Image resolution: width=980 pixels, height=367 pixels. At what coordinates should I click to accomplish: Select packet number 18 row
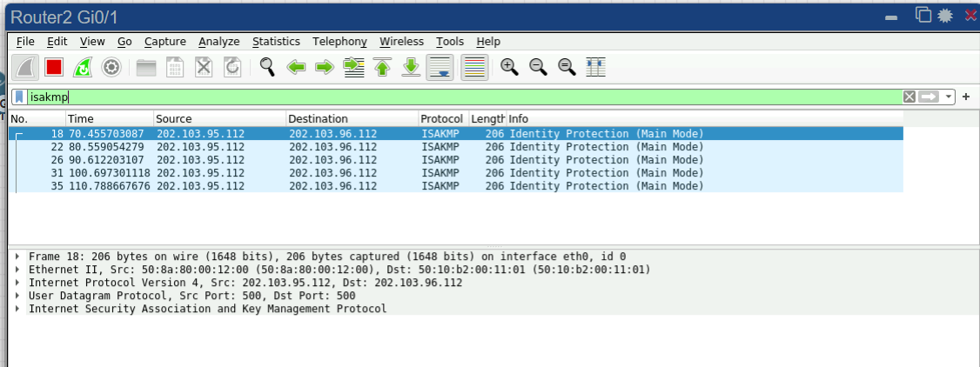click(x=456, y=134)
